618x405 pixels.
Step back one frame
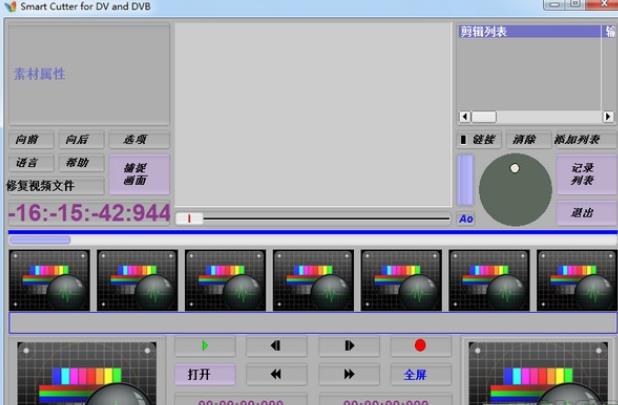point(275,346)
